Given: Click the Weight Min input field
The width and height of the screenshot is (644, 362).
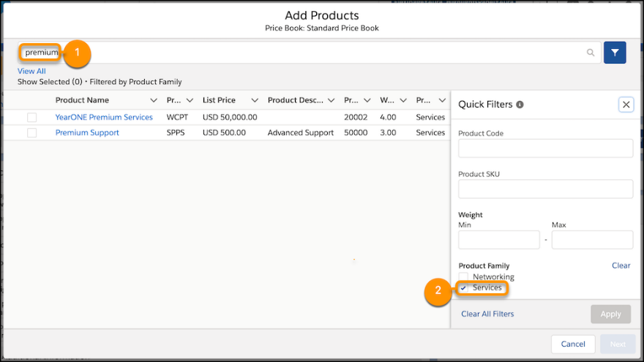Looking at the screenshot, I should (498, 240).
